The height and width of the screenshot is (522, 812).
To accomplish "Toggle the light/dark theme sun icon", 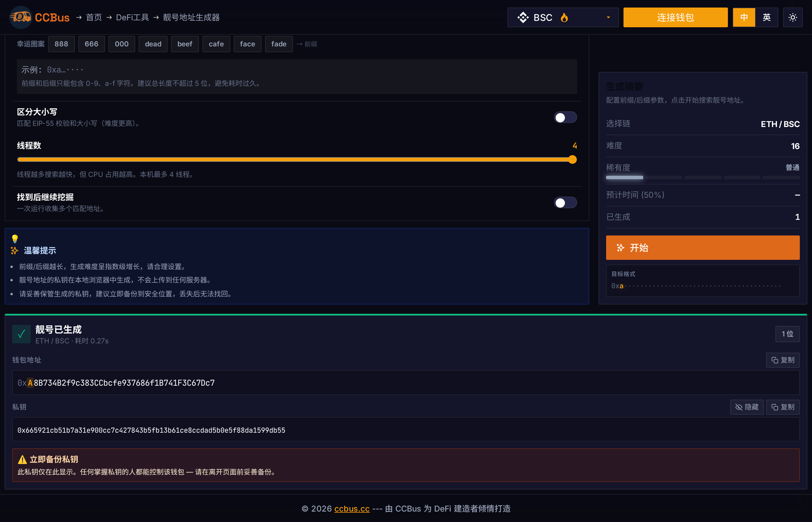I will tap(792, 17).
